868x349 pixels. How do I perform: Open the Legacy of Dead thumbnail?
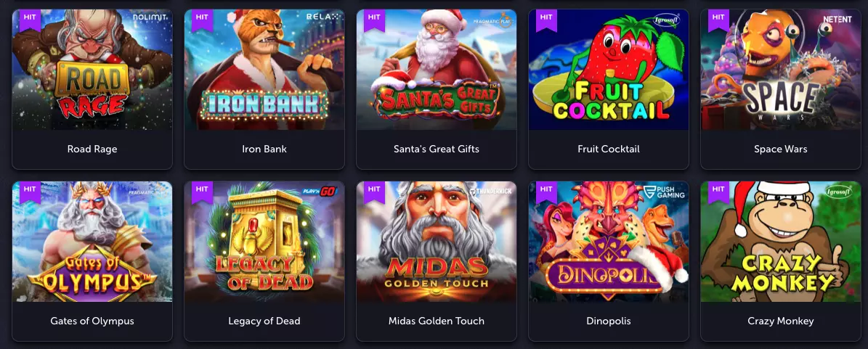[264, 242]
